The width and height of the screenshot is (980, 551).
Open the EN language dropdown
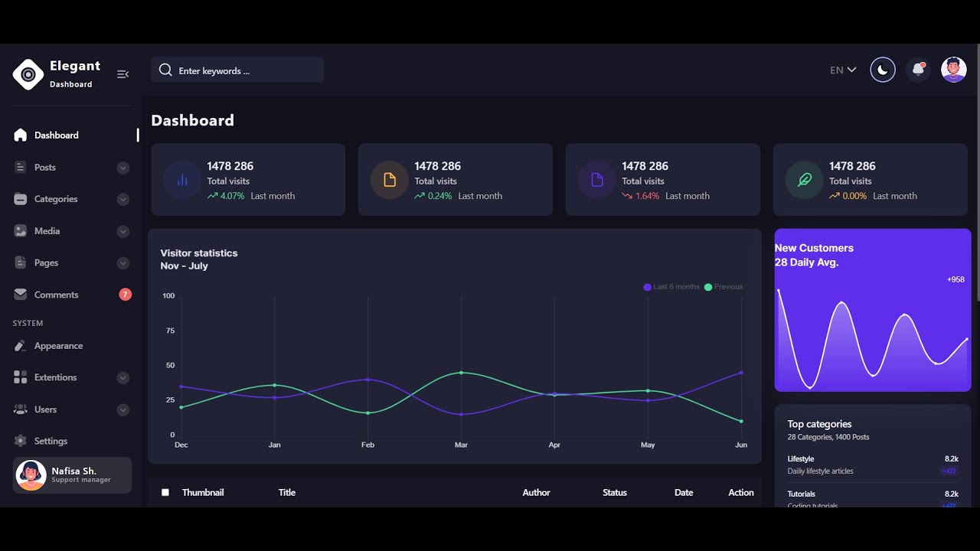tap(843, 70)
